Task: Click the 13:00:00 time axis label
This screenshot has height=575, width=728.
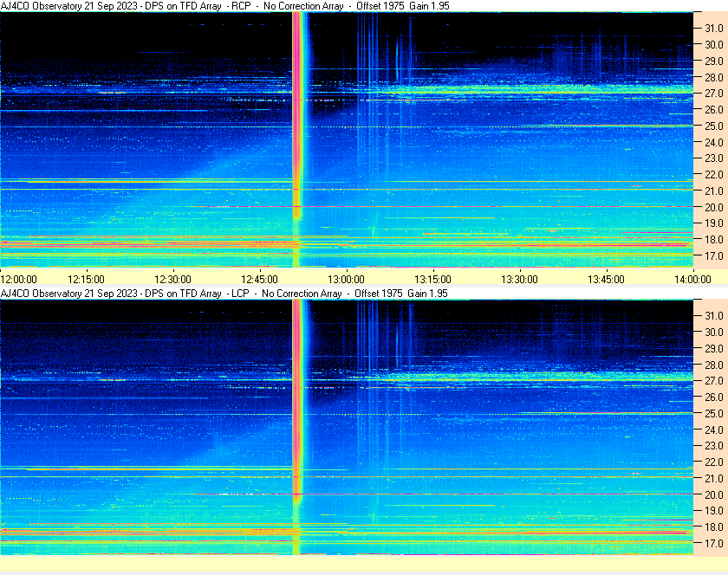Action: [x=347, y=280]
